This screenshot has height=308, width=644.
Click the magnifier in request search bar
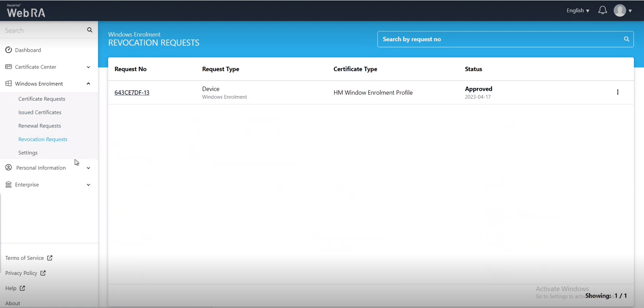point(626,39)
